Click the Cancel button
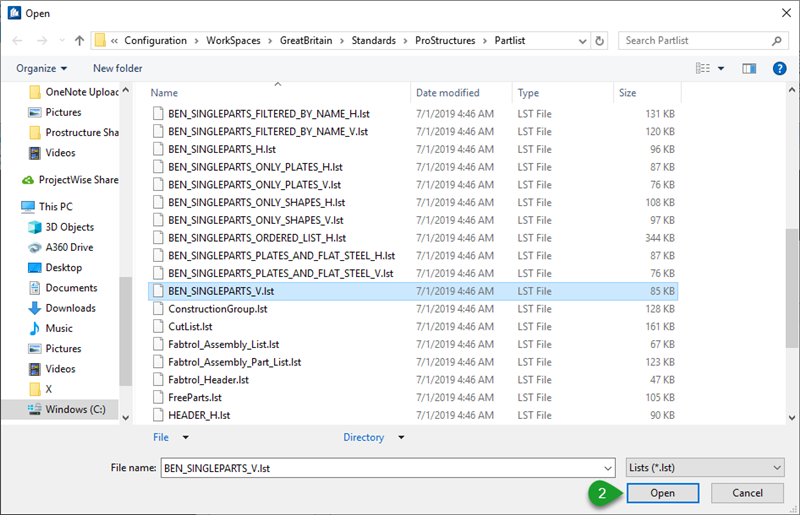The image size is (800, 515). coord(747,493)
